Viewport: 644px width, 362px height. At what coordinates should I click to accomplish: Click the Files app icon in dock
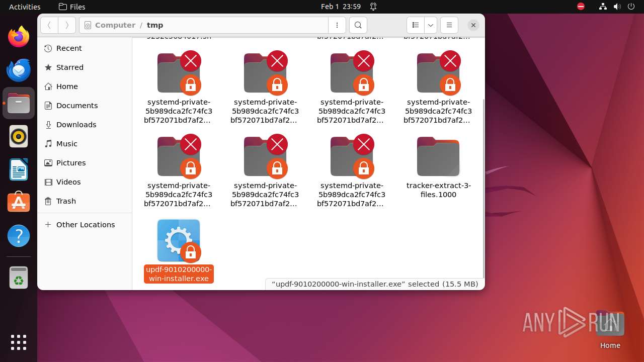pyautogui.click(x=19, y=103)
